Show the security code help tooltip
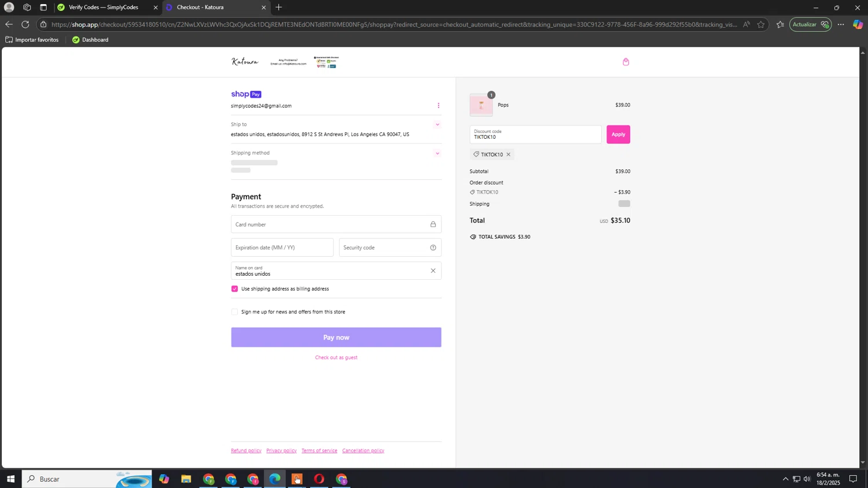The height and width of the screenshot is (488, 868). [433, 247]
